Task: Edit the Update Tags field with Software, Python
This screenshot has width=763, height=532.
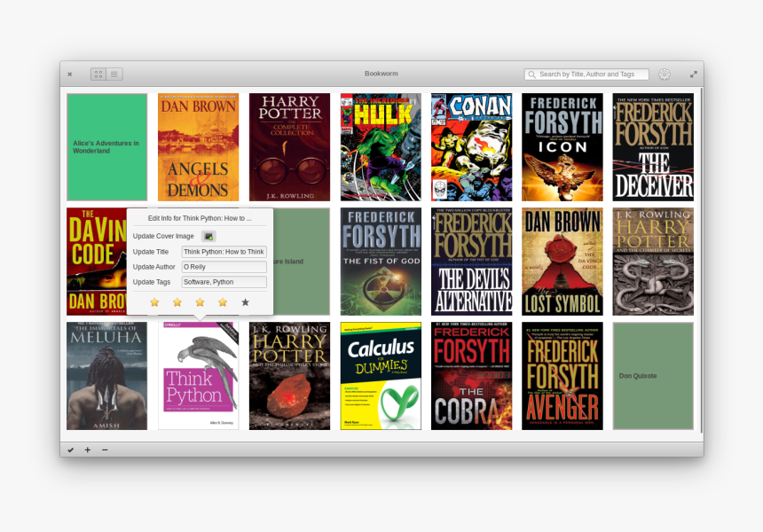Action: (x=224, y=282)
